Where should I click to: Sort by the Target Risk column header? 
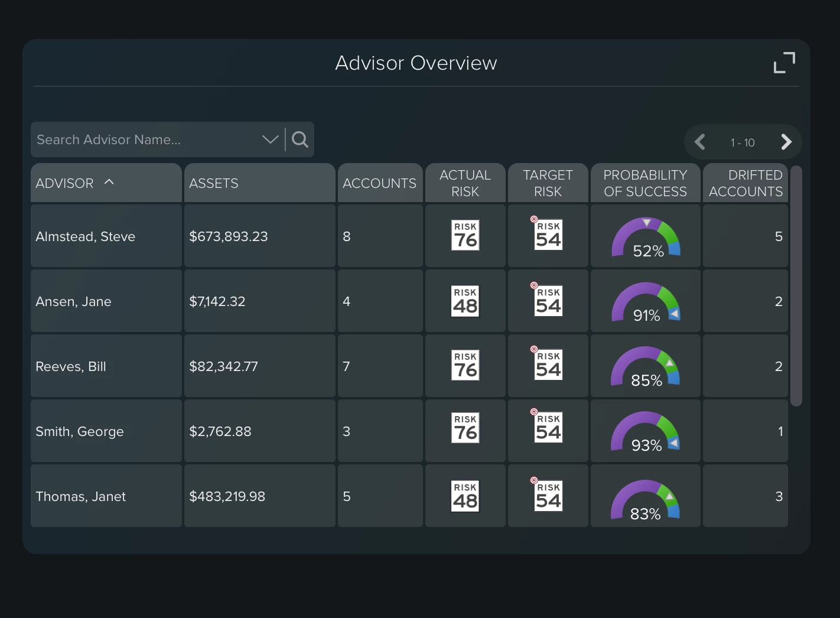[548, 183]
